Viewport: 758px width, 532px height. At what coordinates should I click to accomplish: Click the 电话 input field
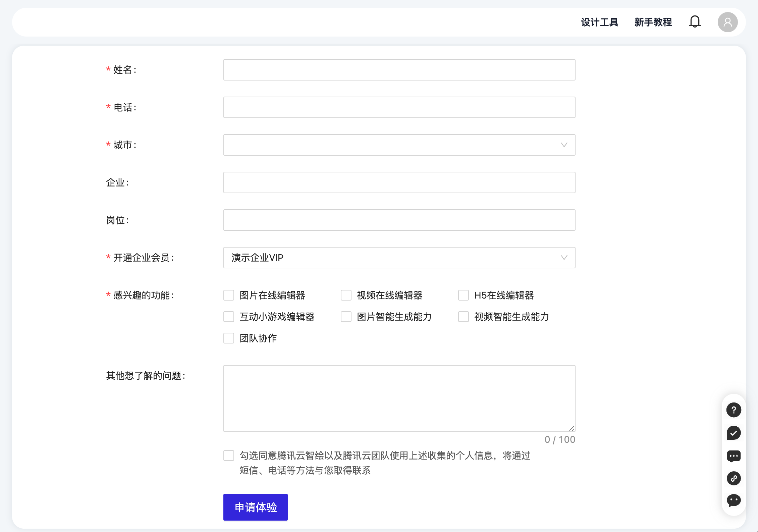click(399, 107)
